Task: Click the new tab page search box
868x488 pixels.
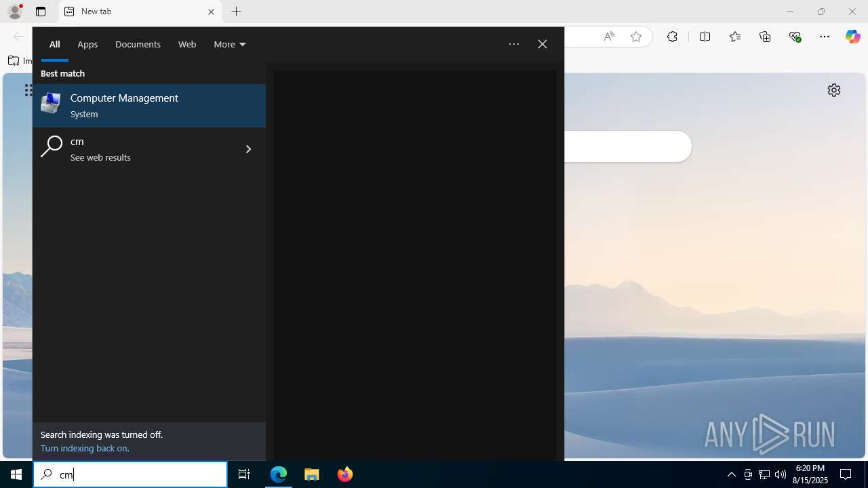Action: click(627, 146)
